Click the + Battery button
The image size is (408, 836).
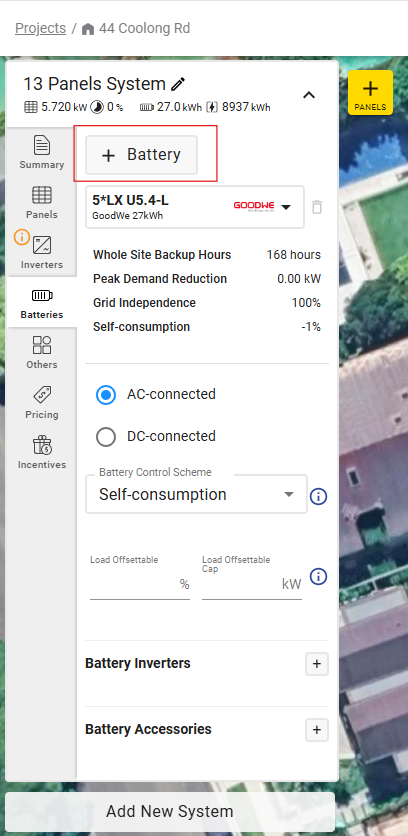(141, 155)
